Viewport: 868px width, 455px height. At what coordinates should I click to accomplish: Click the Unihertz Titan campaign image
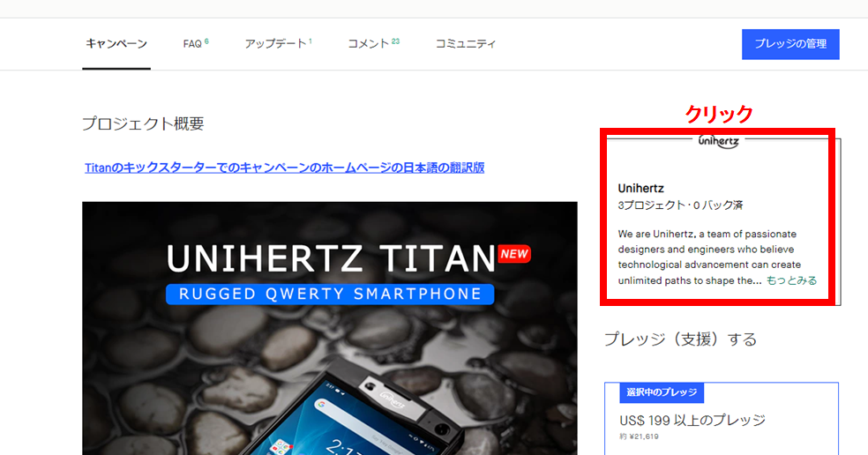click(329, 328)
